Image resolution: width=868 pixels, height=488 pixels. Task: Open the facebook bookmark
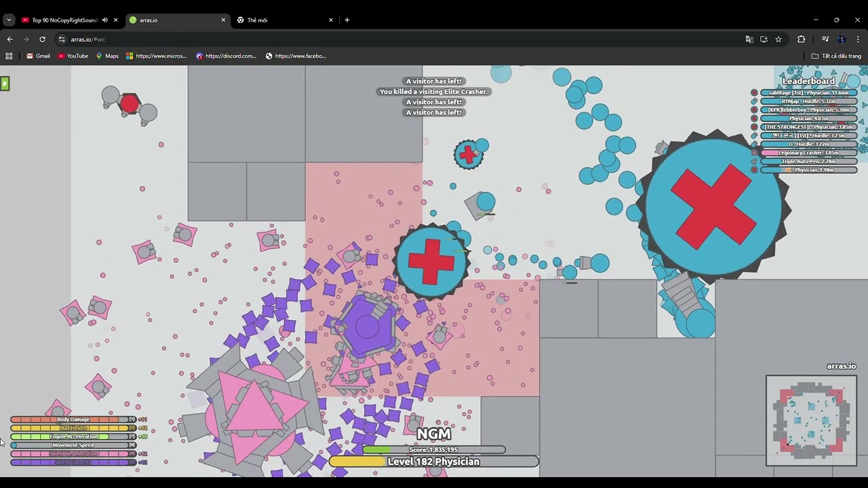296,56
